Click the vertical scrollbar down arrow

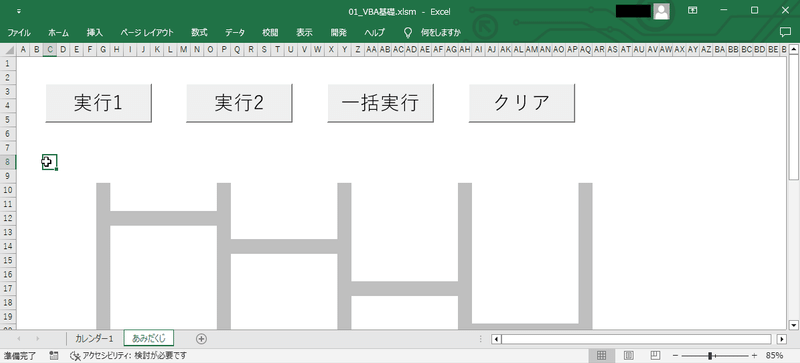(x=794, y=325)
